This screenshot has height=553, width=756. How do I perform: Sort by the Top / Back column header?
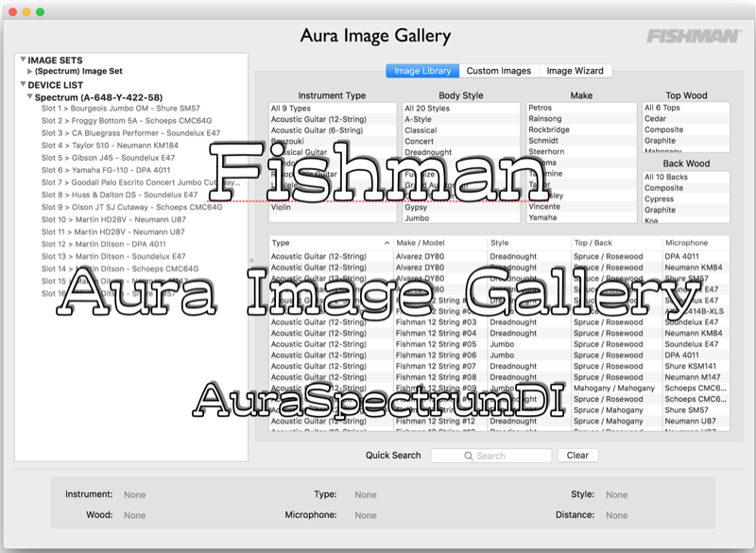click(x=616, y=243)
